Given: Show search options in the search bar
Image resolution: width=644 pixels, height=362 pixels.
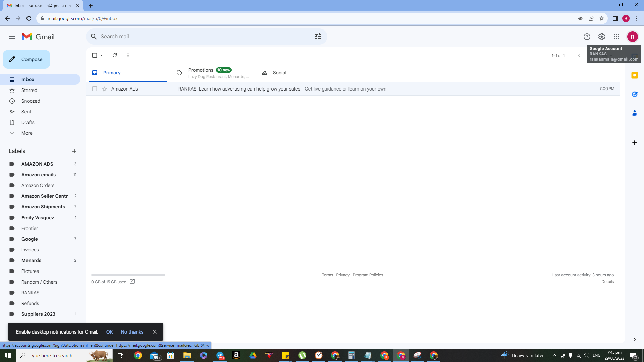Looking at the screenshot, I should [x=318, y=37].
